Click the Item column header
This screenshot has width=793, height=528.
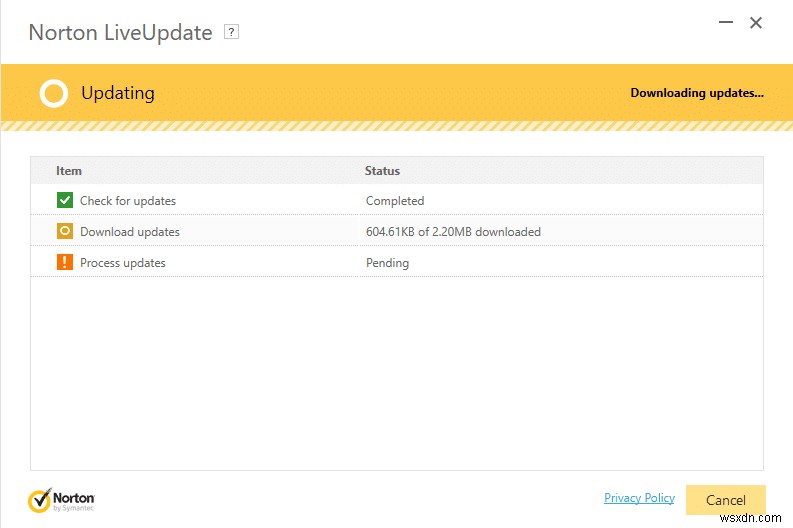coord(69,171)
